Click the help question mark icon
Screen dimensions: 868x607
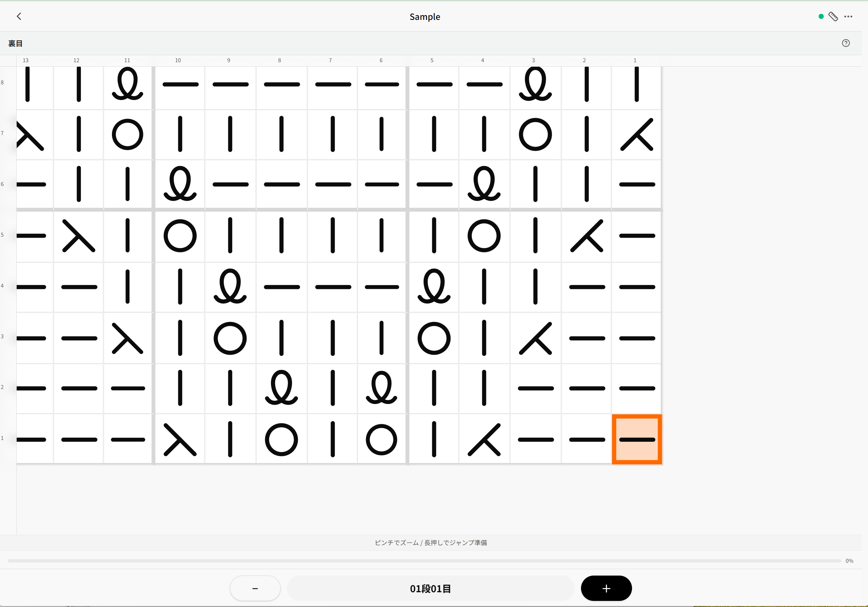tap(846, 43)
